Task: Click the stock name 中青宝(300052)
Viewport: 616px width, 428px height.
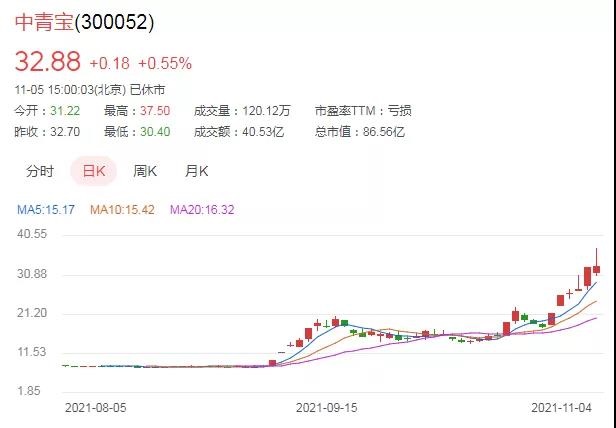Action: pyautogui.click(x=85, y=21)
